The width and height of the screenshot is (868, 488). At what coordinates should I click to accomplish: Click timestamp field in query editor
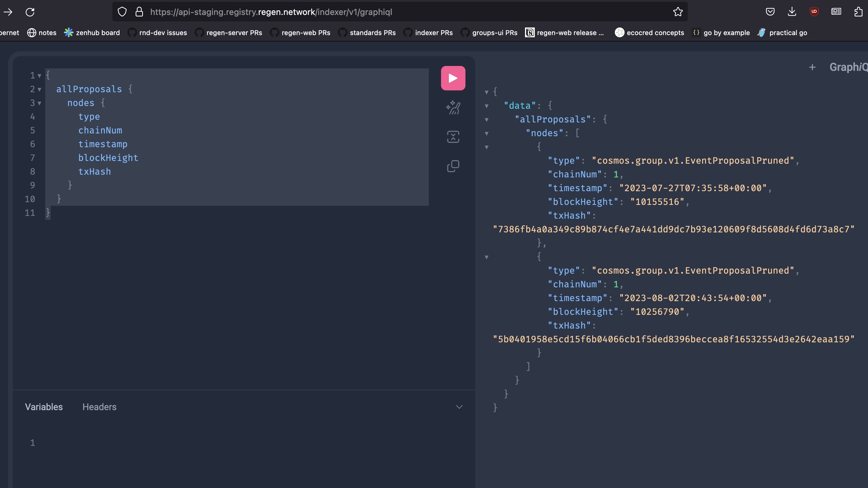103,144
